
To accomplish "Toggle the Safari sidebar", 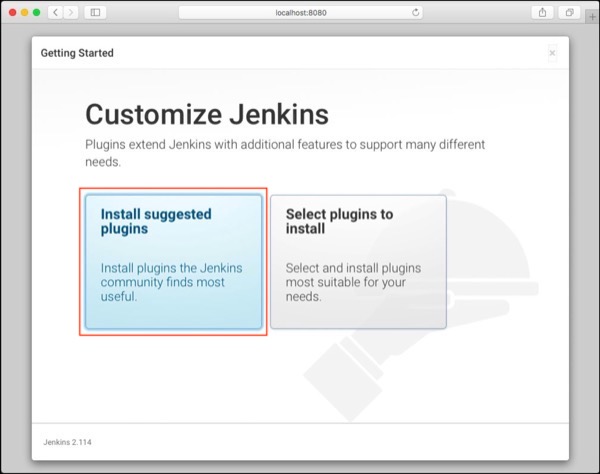I will (95, 13).
